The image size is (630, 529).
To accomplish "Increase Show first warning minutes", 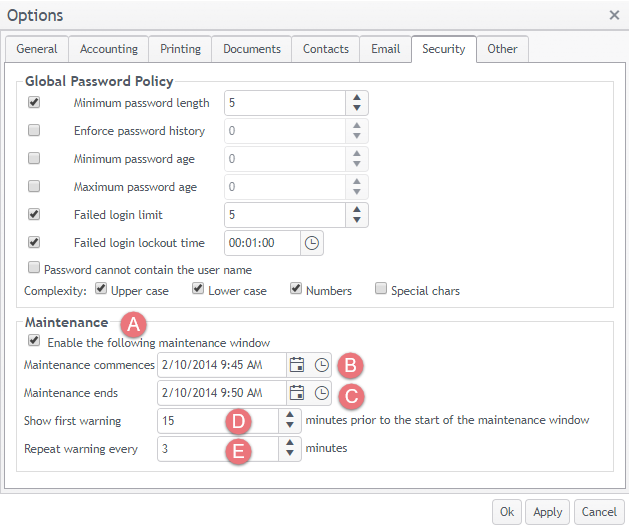I will click(x=289, y=415).
